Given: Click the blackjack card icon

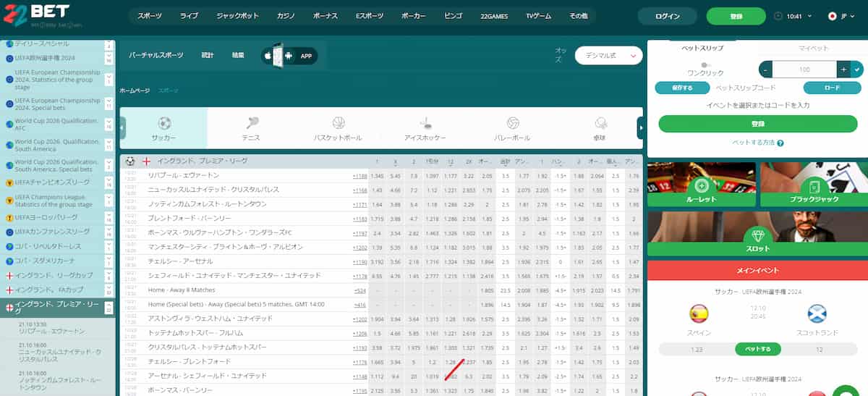Looking at the screenshot, I should (814, 186).
